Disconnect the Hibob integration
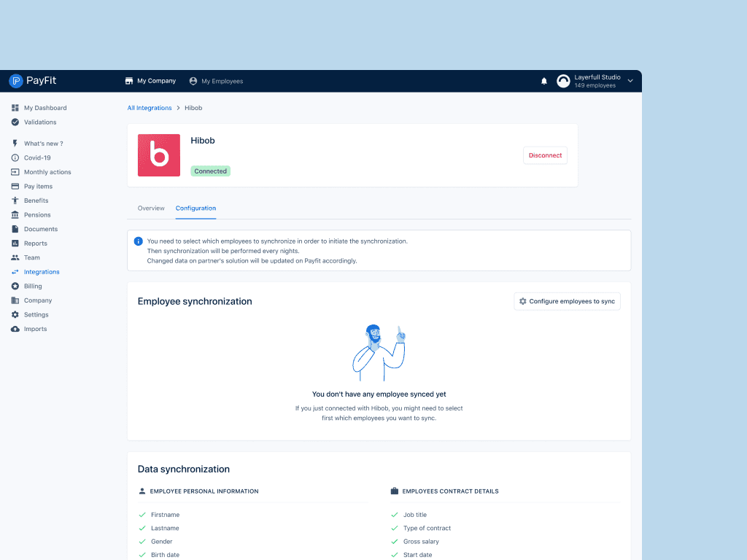The image size is (747, 560). click(x=545, y=155)
